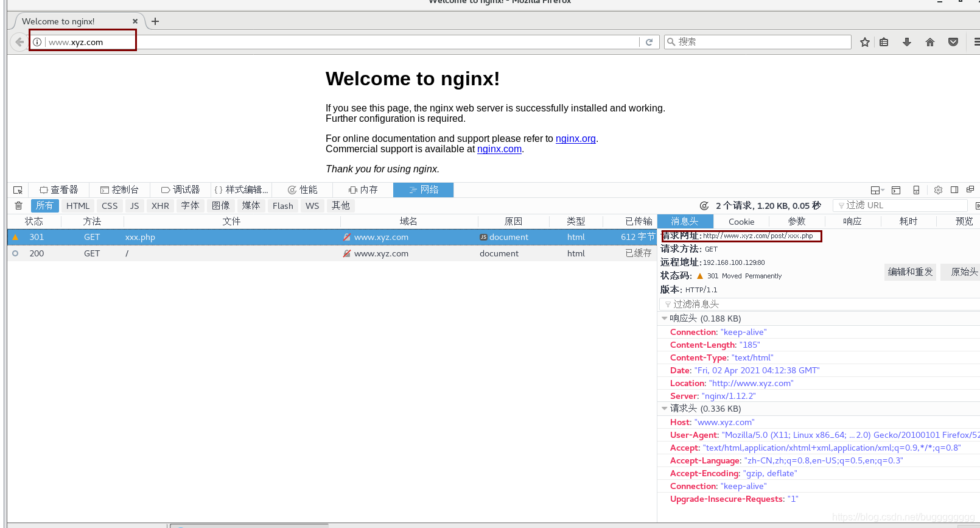The image size is (980, 528).
Task: Collapse the 请求头 request headers section
Action: click(664, 409)
